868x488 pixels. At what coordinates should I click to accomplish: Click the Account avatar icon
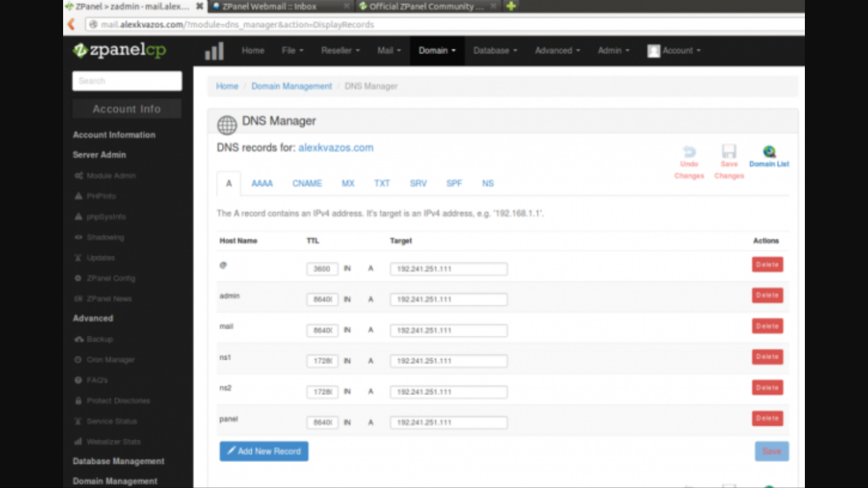[654, 51]
